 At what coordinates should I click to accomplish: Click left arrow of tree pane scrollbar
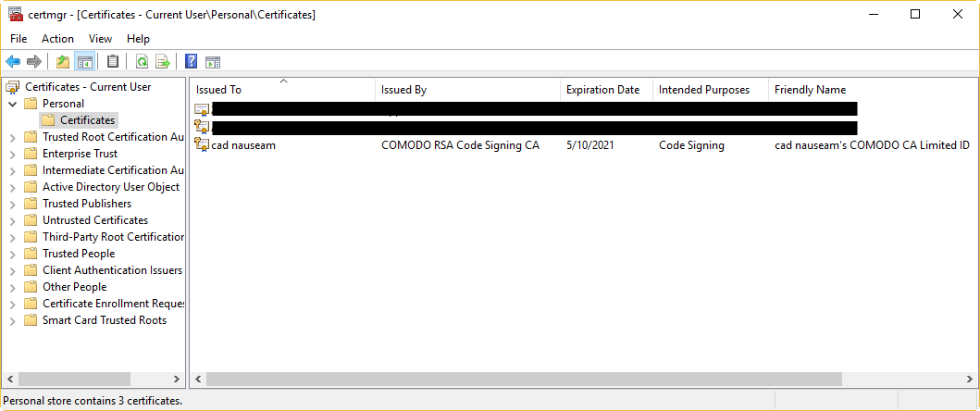point(10,380)
